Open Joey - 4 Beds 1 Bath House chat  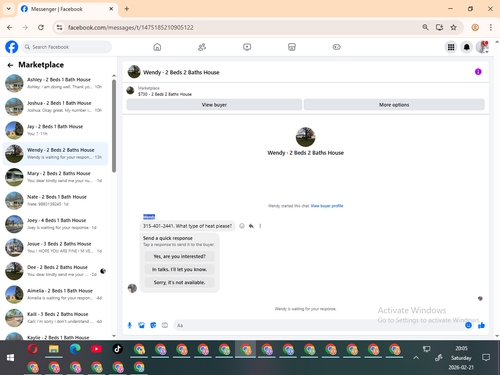[55, 224]
